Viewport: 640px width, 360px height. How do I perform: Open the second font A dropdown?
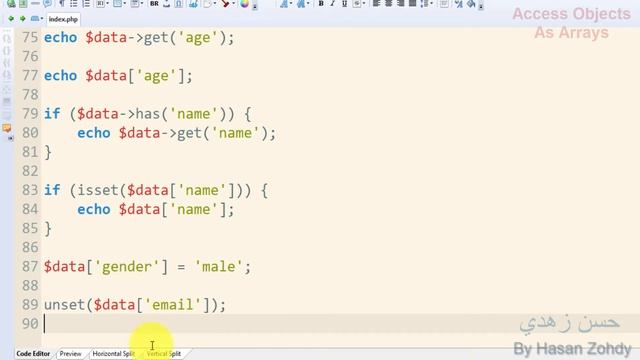[308, 3]
